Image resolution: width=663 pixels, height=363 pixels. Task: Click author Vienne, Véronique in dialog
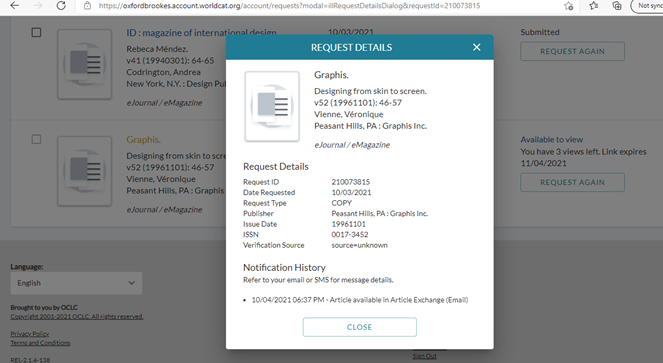349,114
